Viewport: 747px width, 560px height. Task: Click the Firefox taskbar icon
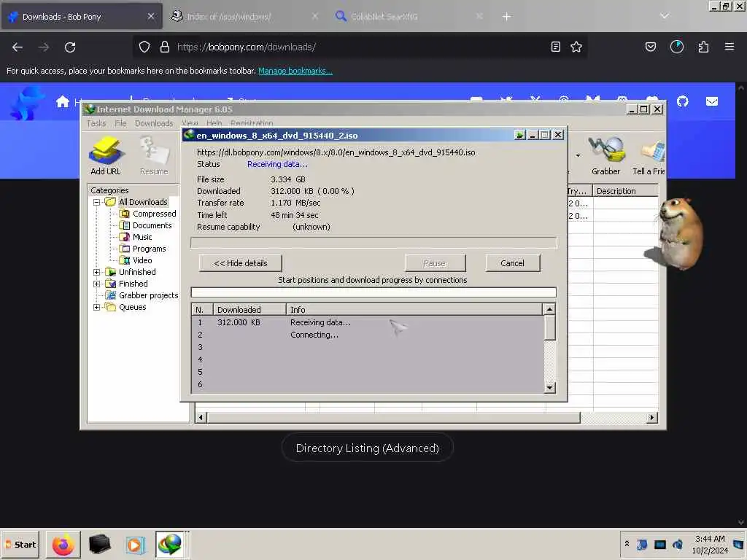[63, 545]
